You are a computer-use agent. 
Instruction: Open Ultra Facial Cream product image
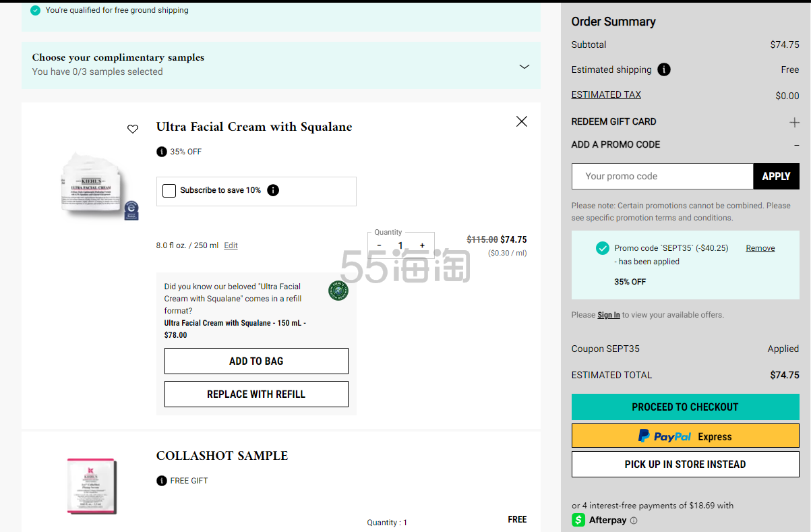click(x=99, y=186)
